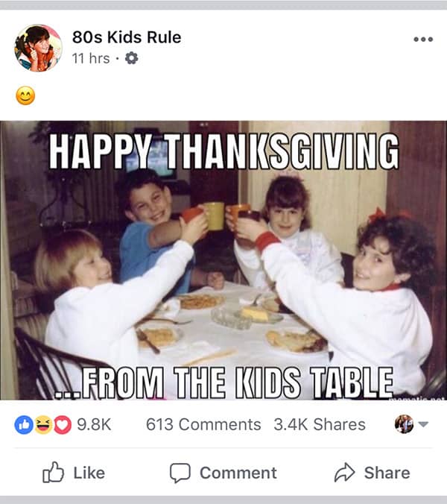Click the 11 hrs post timestamp
This screenshot has height=504, width=447.
91,58
